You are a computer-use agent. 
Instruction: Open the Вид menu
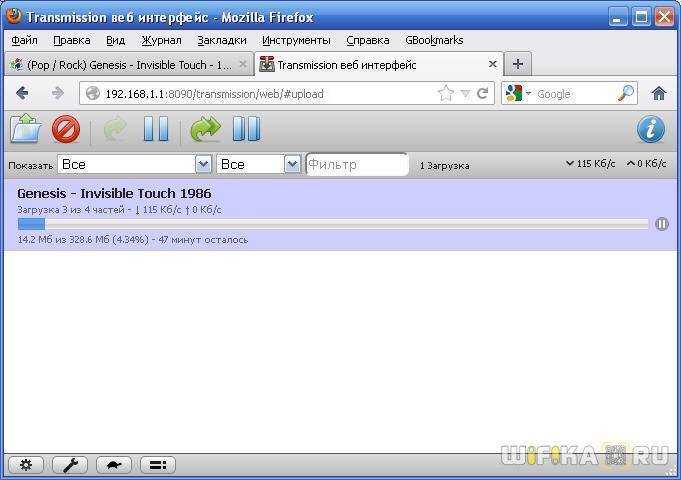[x=116, y=40]
